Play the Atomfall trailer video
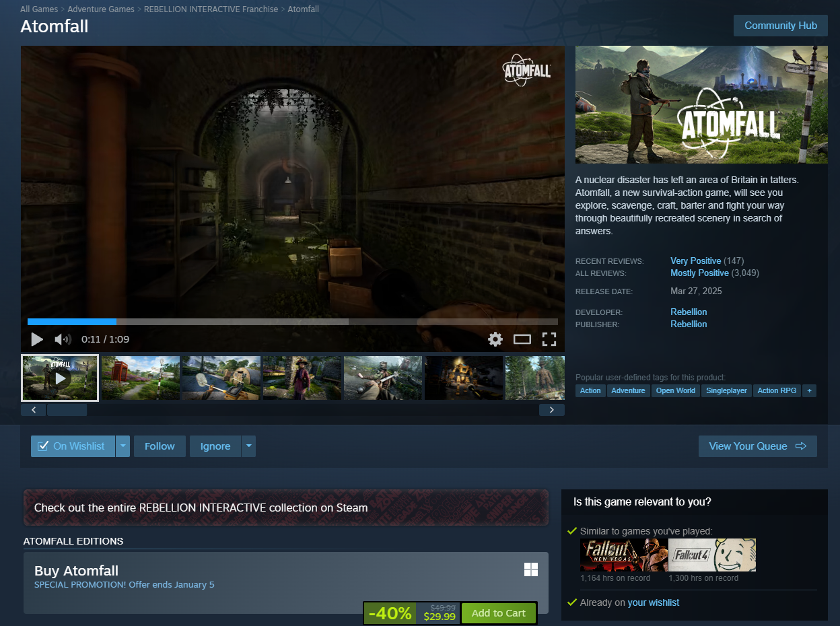840x626 pixels. (37, 339)
